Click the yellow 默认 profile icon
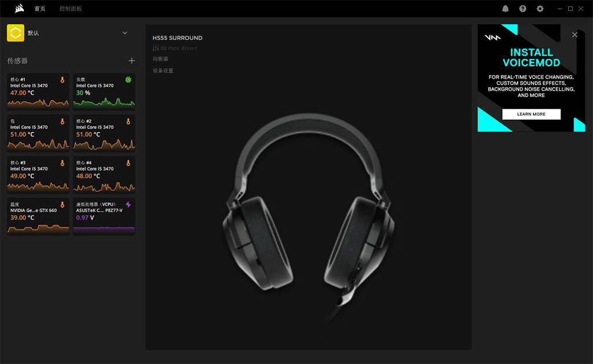 click(x=16, y=33)
